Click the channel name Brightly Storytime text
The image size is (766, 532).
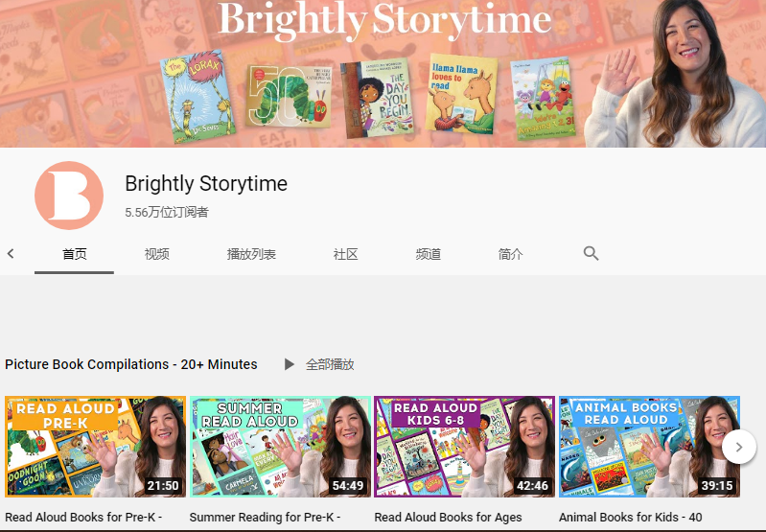pyautogui.click(x=206, y=184)
